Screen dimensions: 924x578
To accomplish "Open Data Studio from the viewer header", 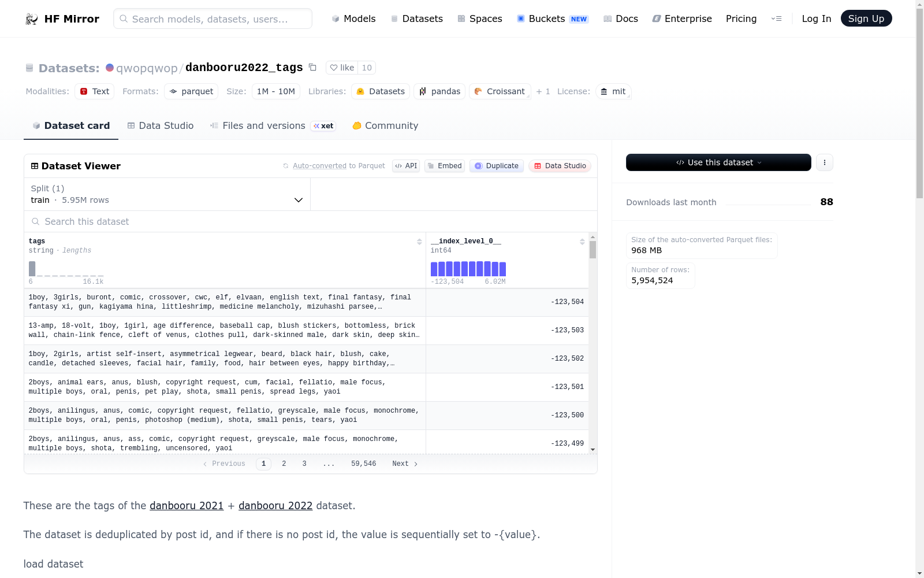I will pos(560,166).
